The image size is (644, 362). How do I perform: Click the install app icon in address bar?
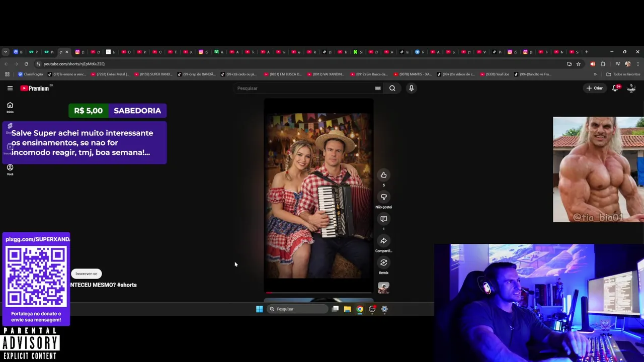569,64
